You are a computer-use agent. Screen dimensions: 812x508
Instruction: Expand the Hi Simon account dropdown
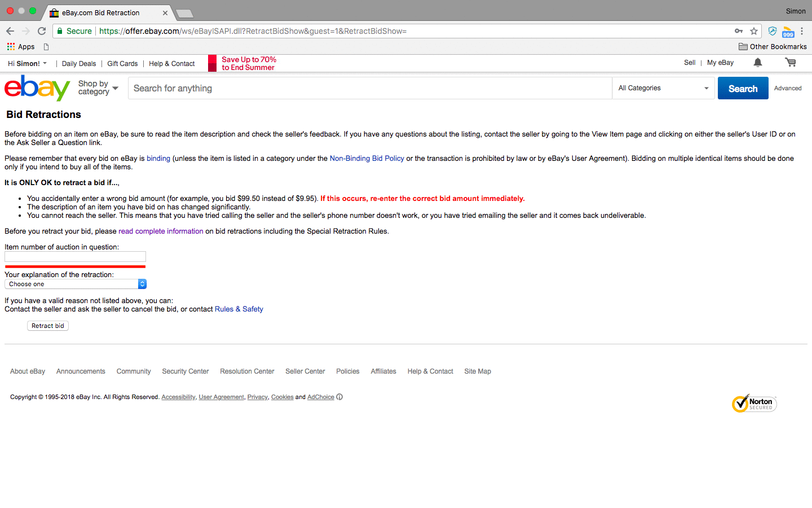[28, 63]
